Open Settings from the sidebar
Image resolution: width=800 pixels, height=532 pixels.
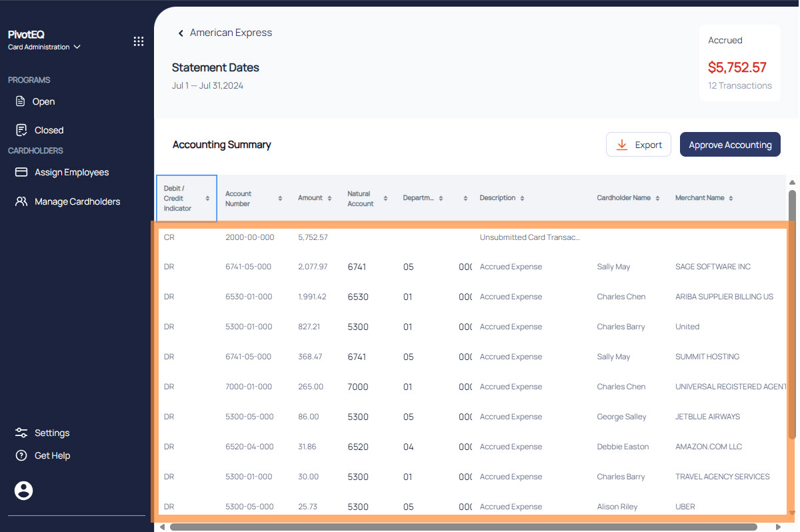[x=51, y=433]
